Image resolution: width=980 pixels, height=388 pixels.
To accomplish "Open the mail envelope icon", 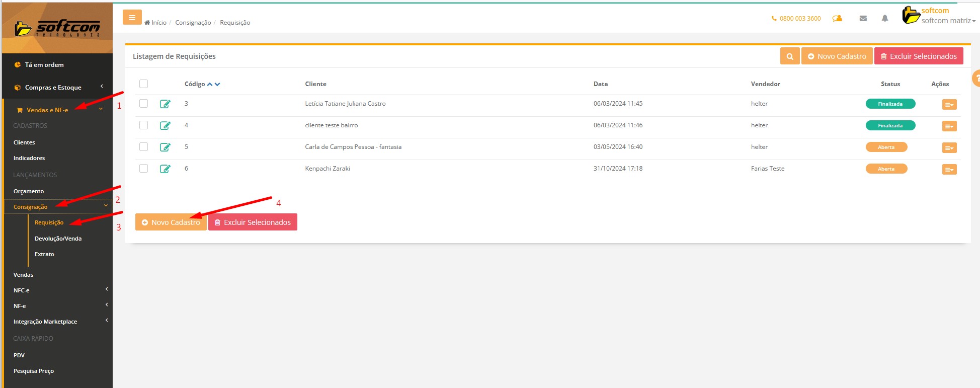I will (x=863, y=19).
